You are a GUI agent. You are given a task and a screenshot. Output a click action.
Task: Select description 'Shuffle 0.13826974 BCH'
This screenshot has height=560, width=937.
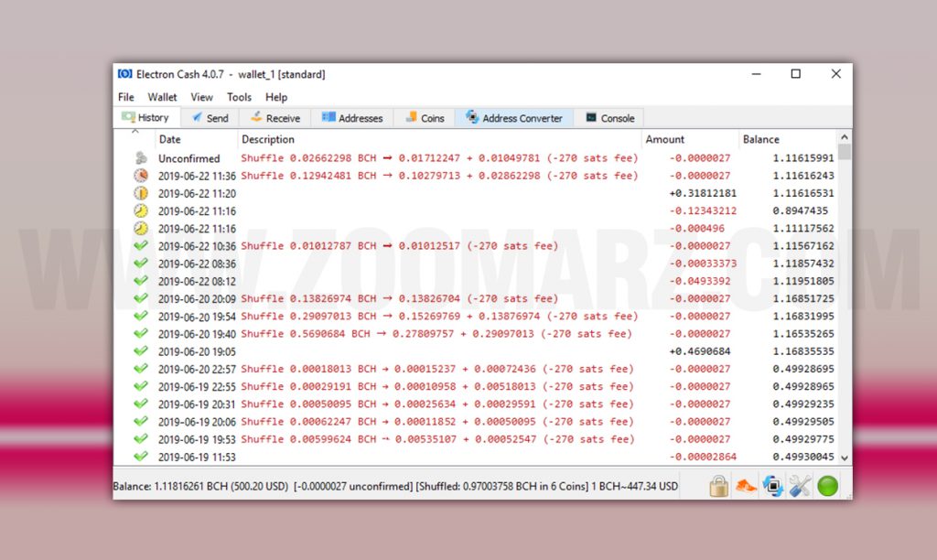point(399,298)
